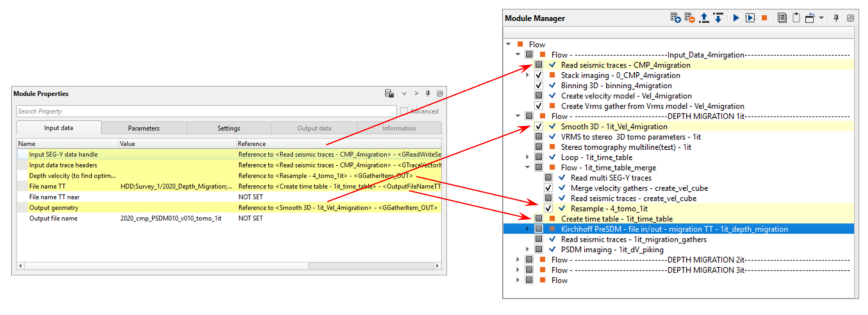Move module up with the up-arrow icon

[x=704, y=18]
